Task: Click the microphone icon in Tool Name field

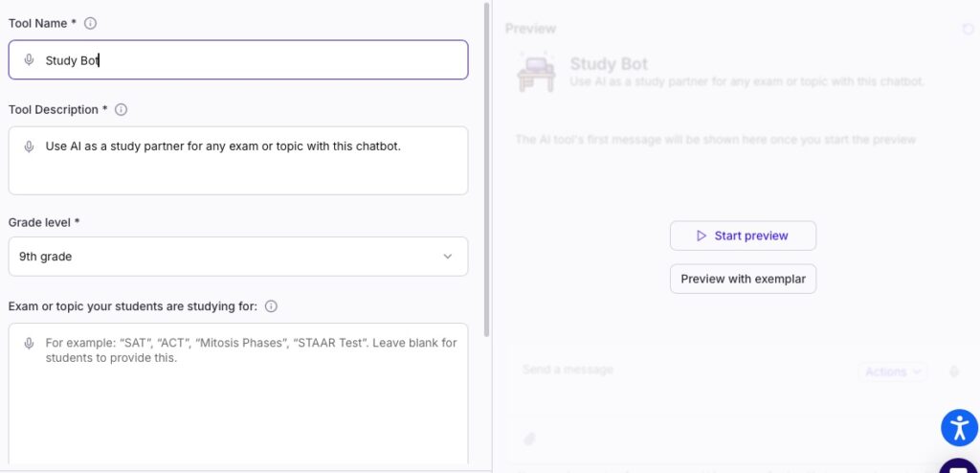Action: [30, 60]
